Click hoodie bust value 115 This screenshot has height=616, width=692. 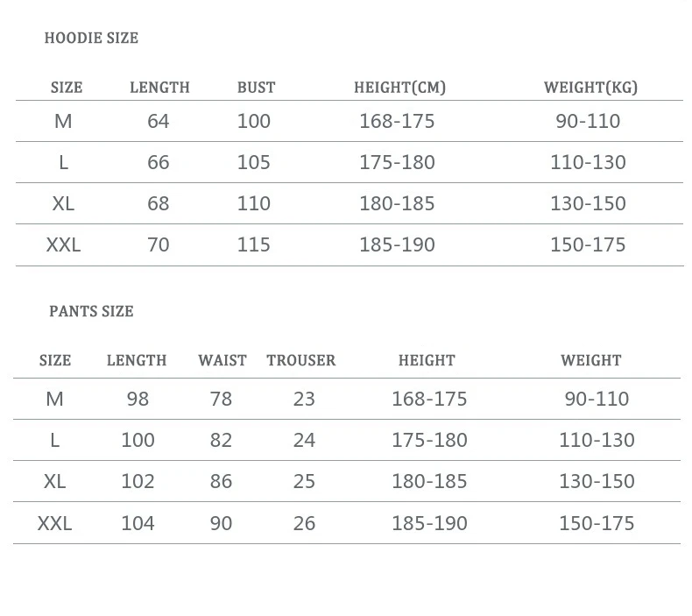coord(254,244)
